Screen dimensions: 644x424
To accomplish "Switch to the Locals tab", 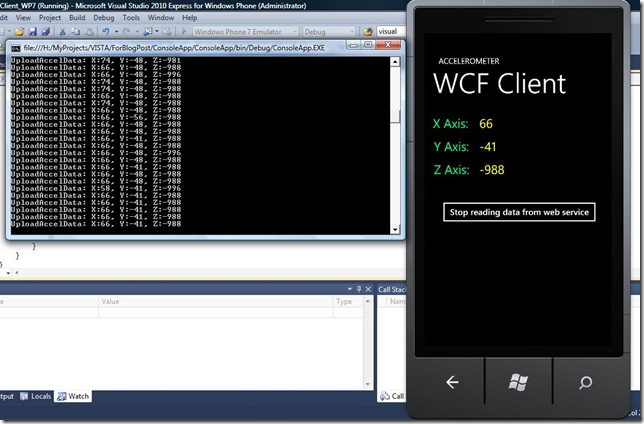I will point(36,396).
